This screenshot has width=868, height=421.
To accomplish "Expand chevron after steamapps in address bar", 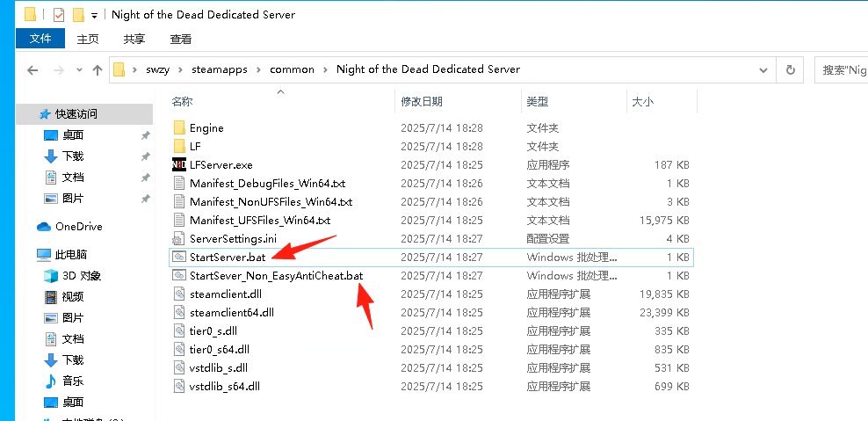I will click(258, 69).
